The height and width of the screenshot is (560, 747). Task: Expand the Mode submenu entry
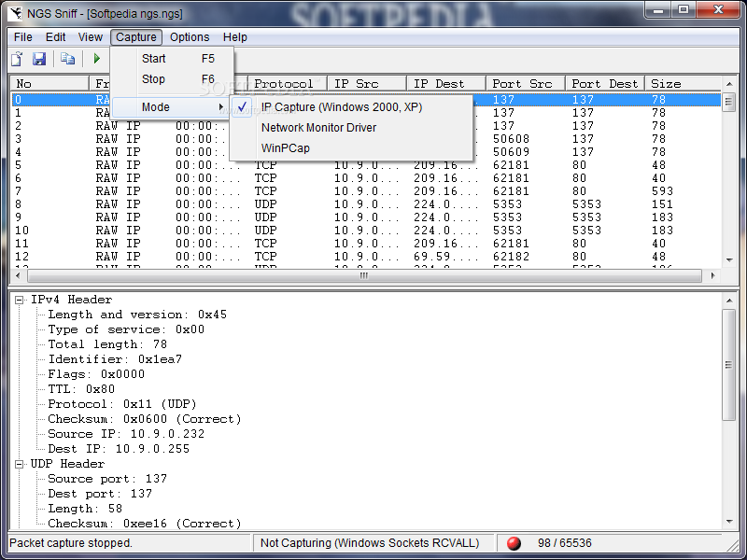(171, 107)
